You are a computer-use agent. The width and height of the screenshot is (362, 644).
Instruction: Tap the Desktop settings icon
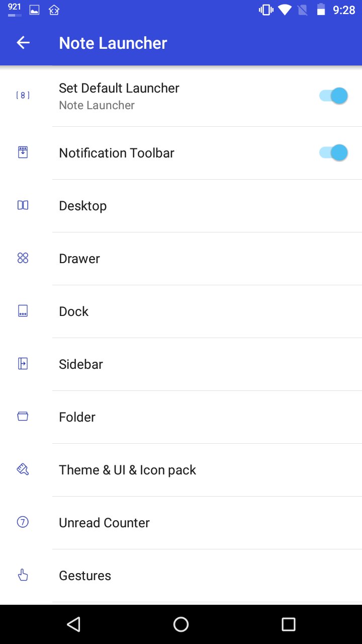[x=23, y=205]
